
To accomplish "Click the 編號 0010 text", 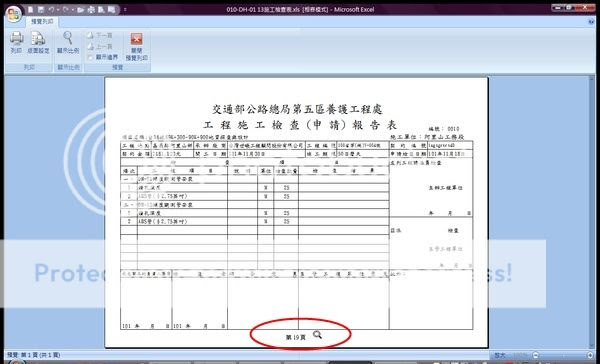I will tap(443, 129).
